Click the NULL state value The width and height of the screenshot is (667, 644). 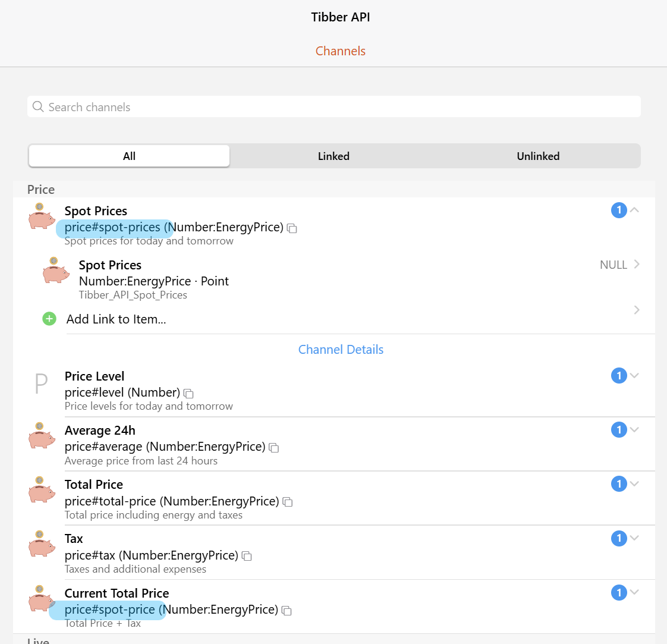(613, 265)
